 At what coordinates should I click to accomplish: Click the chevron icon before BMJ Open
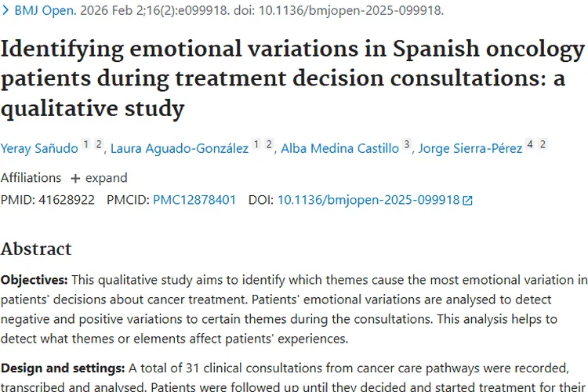pyautogui.click(x=6, y=11)
